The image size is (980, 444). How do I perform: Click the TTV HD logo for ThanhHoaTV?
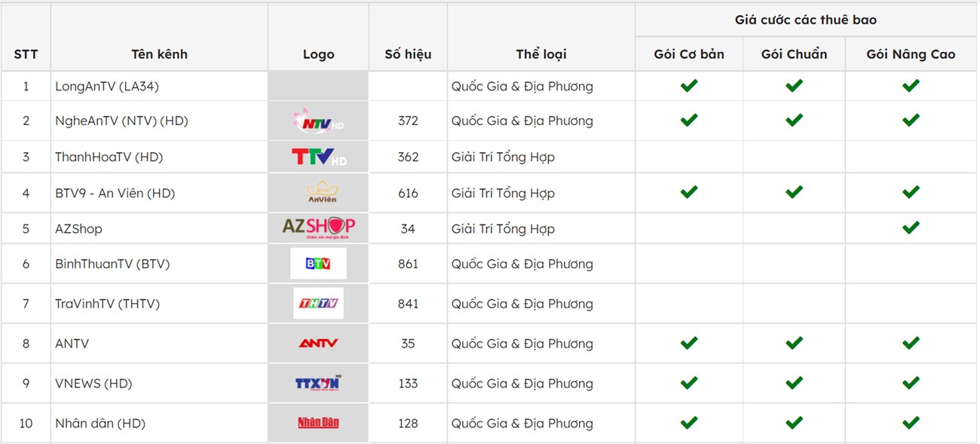(318, 157)
